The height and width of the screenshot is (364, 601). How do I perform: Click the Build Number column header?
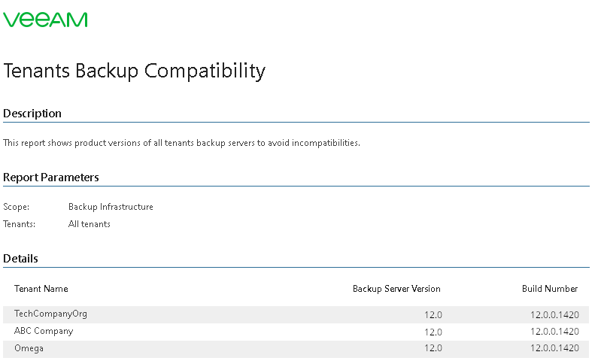[550, 289]
